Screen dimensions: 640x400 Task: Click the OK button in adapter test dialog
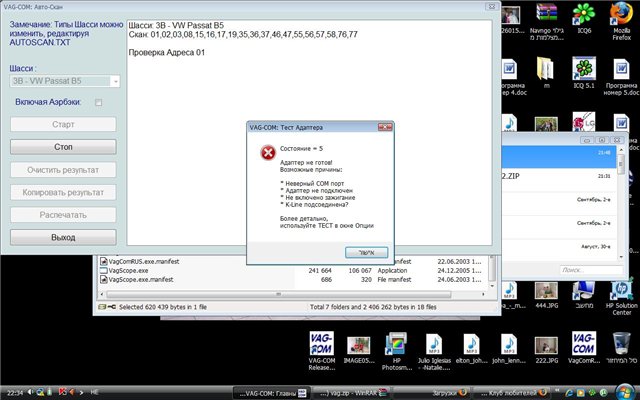[366, 253]
